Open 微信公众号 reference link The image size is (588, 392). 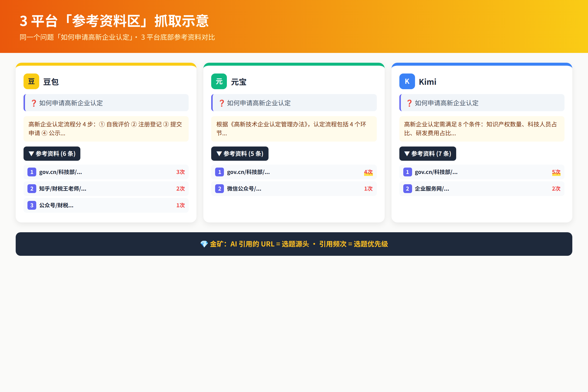click(244, 189)
